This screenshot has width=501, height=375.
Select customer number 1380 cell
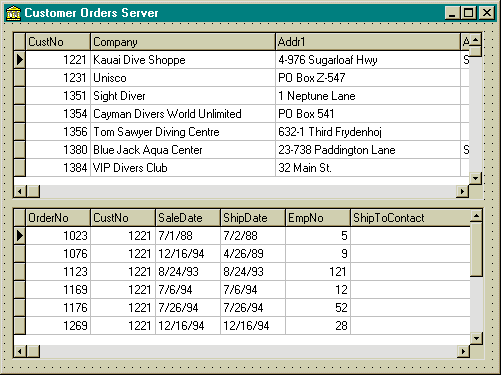click(x=58, y=150)
